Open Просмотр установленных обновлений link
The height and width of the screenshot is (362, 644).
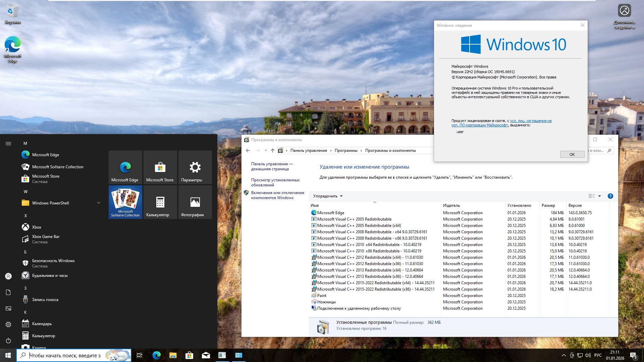click(x=275, y=182)
